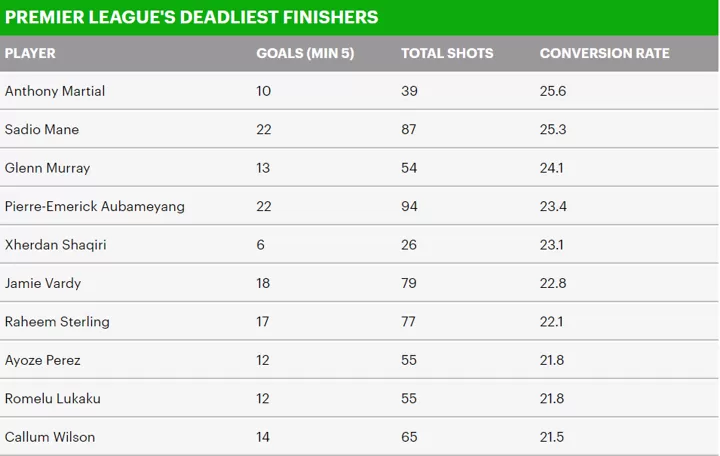Click the Romelu Lukaku row name
Image resolution: width=720 pixels, height=456 pixels.
[52, 399]
